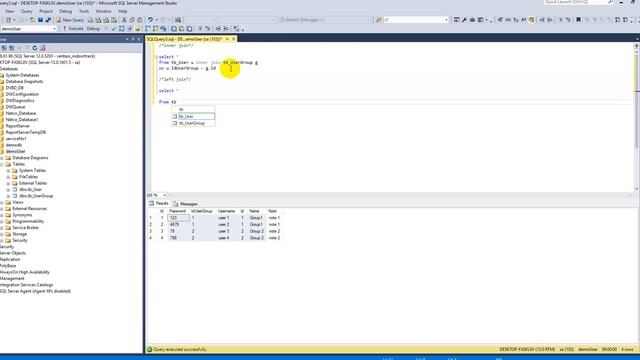Open the find combo box dropdown arrow
Viewport: 640px width, 360px height.
pyautogui.click(x=446, y=20)
